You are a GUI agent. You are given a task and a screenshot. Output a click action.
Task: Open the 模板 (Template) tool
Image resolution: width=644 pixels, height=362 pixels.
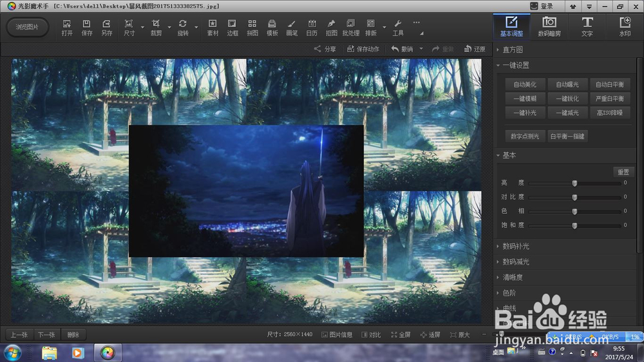[x=272, y=28]
